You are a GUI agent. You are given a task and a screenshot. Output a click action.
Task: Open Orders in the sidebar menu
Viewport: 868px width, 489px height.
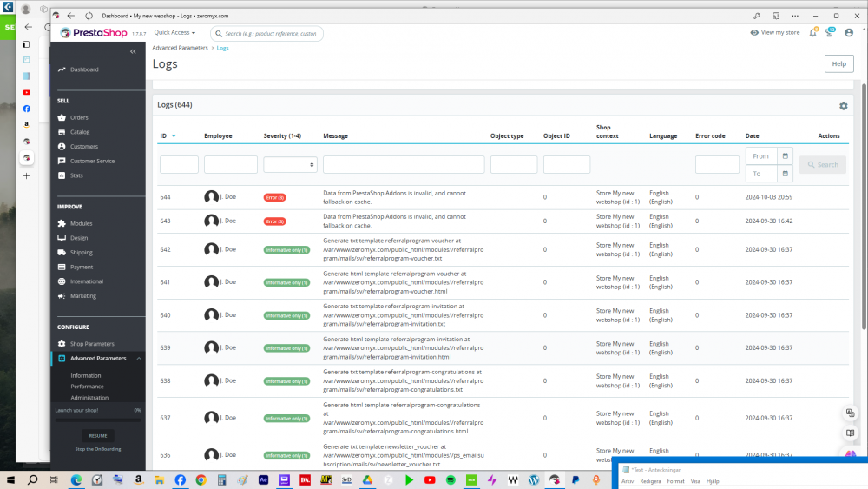(x=79, y=117)
